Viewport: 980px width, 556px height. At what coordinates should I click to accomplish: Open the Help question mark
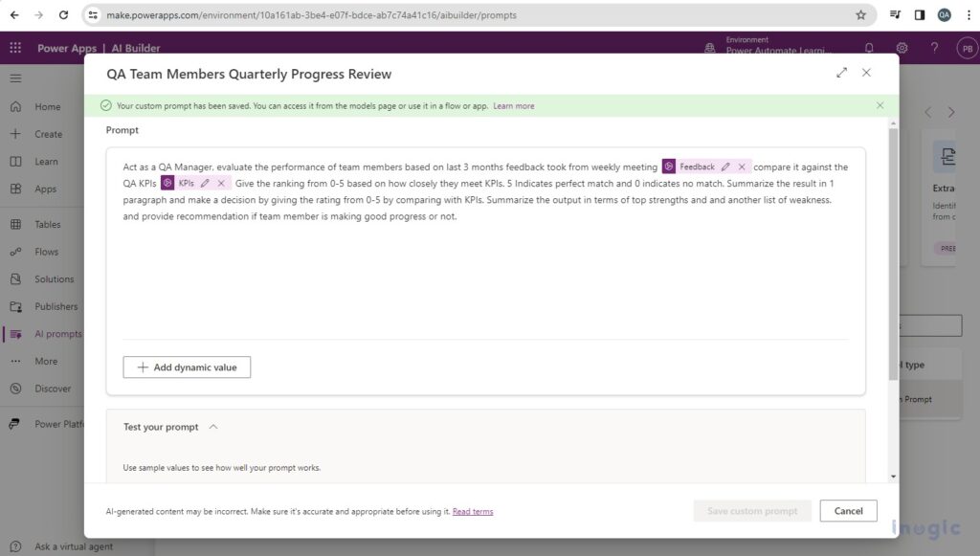pyautogui.click(x=934, y=47)
